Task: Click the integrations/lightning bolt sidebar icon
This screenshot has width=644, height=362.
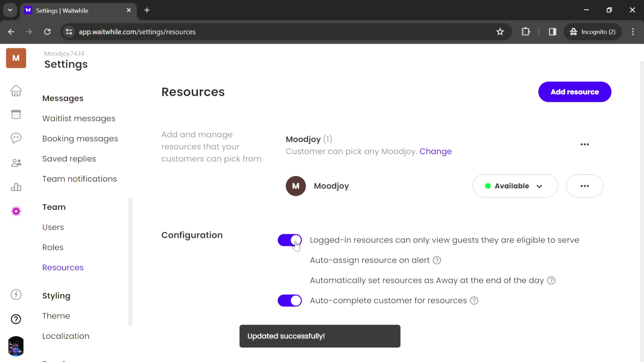Action: click(x=16, y=295)
